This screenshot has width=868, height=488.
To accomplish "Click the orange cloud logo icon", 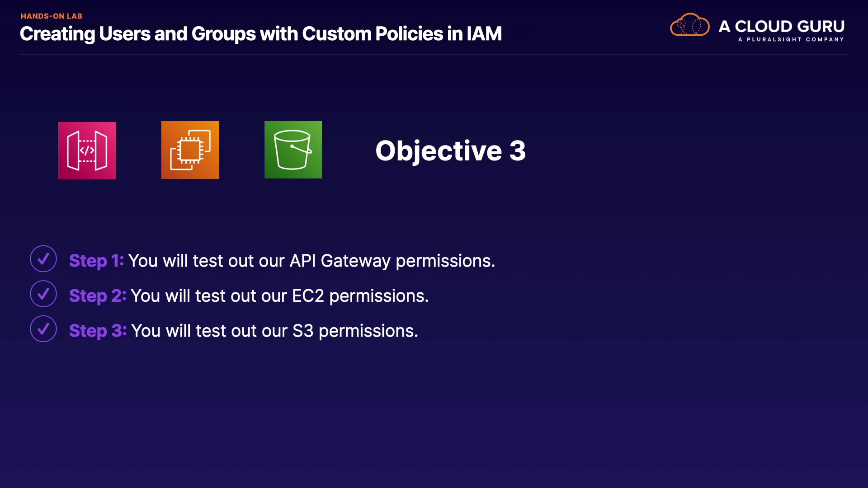I will coord(689,25).
